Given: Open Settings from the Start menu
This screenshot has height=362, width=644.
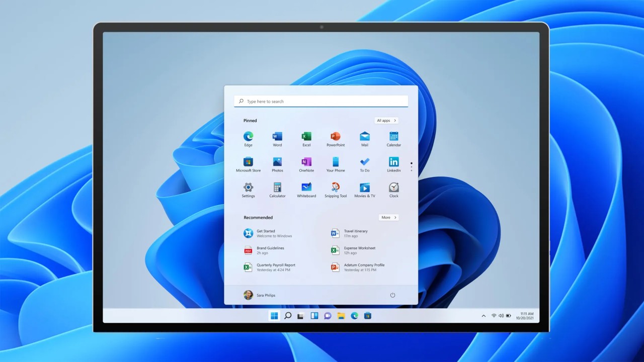Looking at the screenshot, I should pyautogui.click(x=248, y=188).
